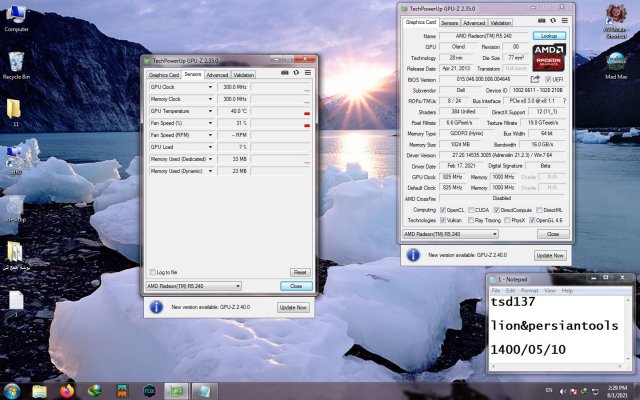Switch to Advanced tab in Sensors window

(216, 74)
